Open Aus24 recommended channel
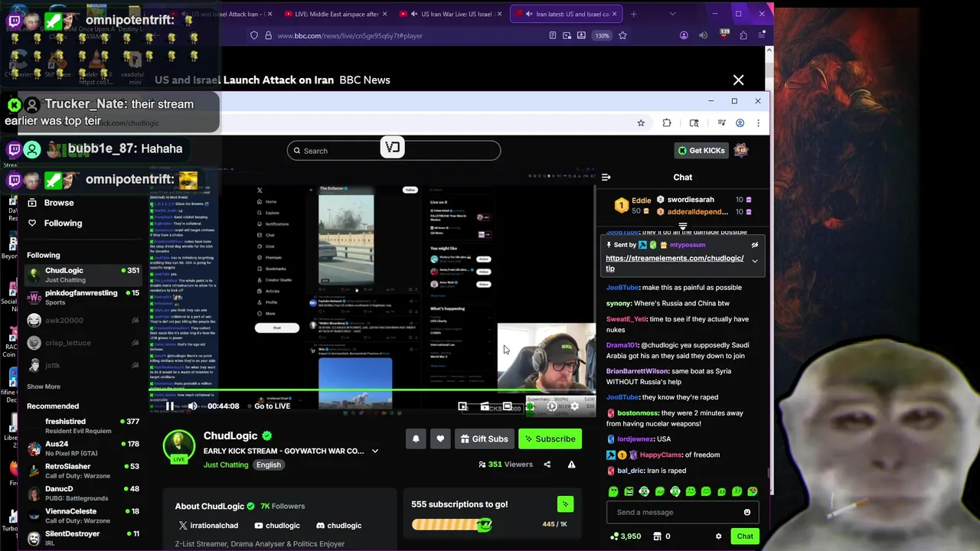Screen dimensions: 980x551 coord(83,448)
